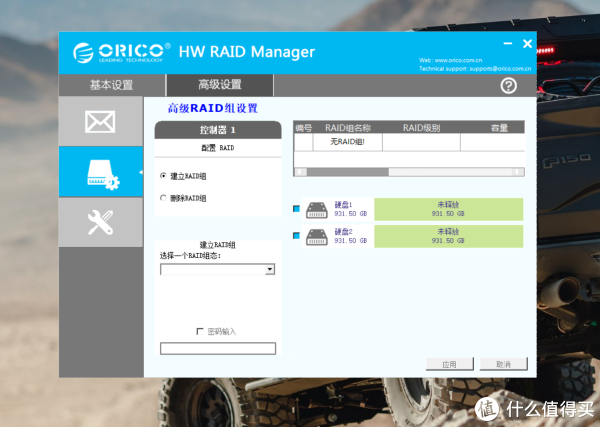This screenshot has width=600, height=427.
Task: Click the 应用 button
Action: coord(449,364)
